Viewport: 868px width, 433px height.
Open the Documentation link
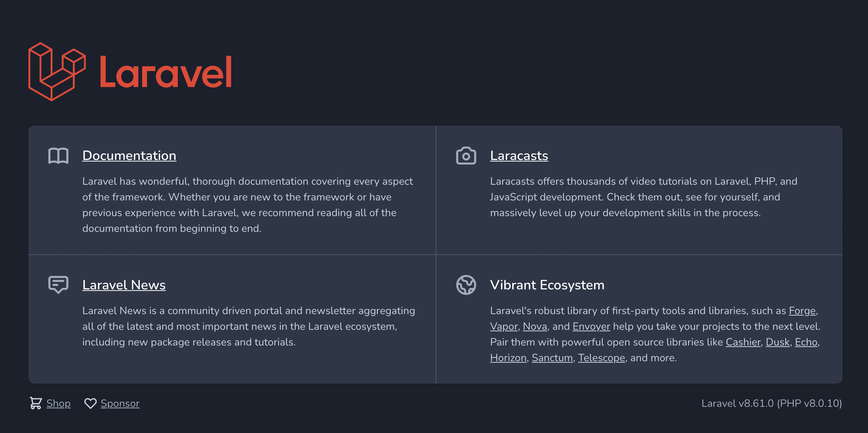click(x=129, y=156)
